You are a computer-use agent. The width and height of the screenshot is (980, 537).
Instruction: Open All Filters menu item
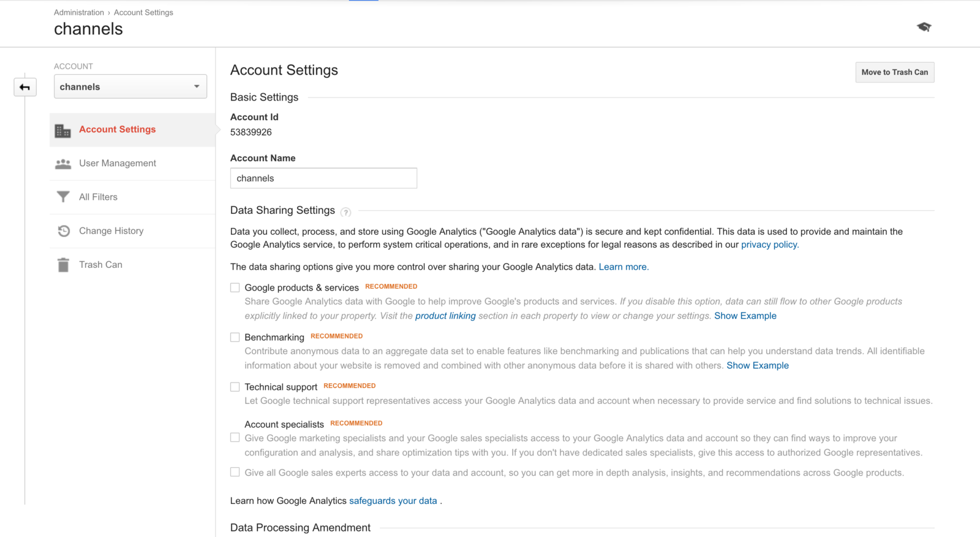[x=132, y=197]
